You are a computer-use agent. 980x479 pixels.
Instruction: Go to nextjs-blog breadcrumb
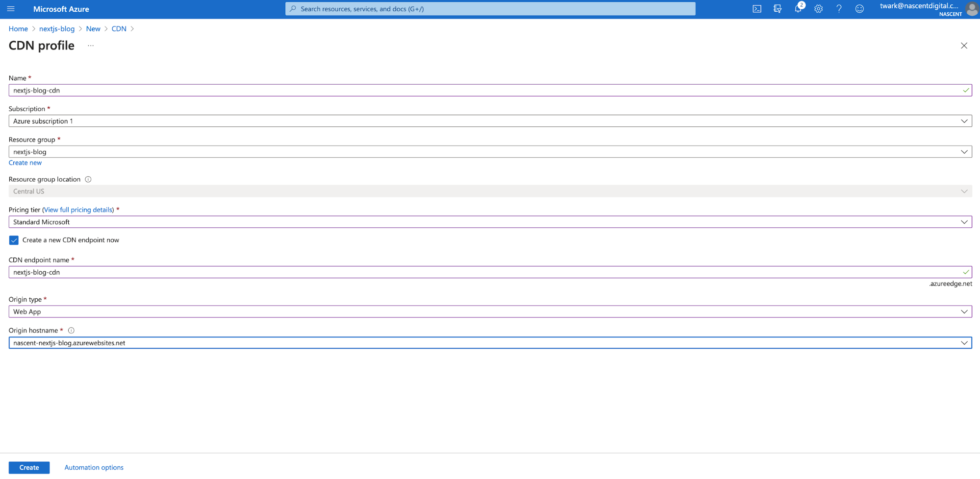57,29
